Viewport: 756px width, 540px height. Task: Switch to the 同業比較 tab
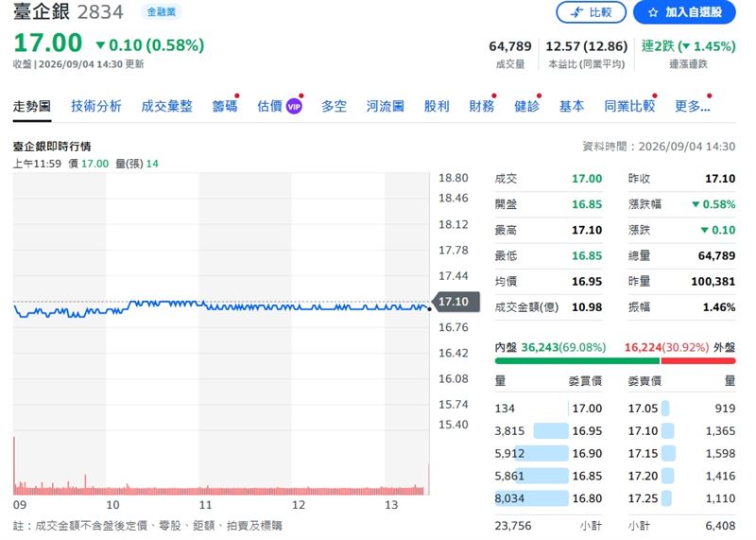pos(629,106)
